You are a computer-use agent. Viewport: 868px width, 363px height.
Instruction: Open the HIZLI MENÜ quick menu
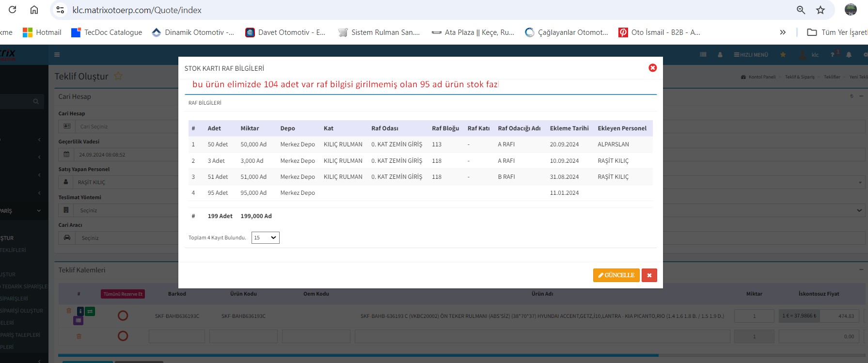751,55
